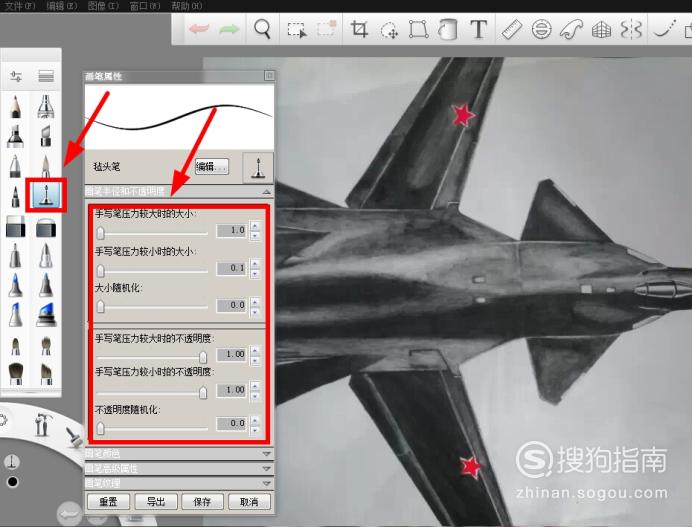Select the Chisel tip pen

pos(46,136)
